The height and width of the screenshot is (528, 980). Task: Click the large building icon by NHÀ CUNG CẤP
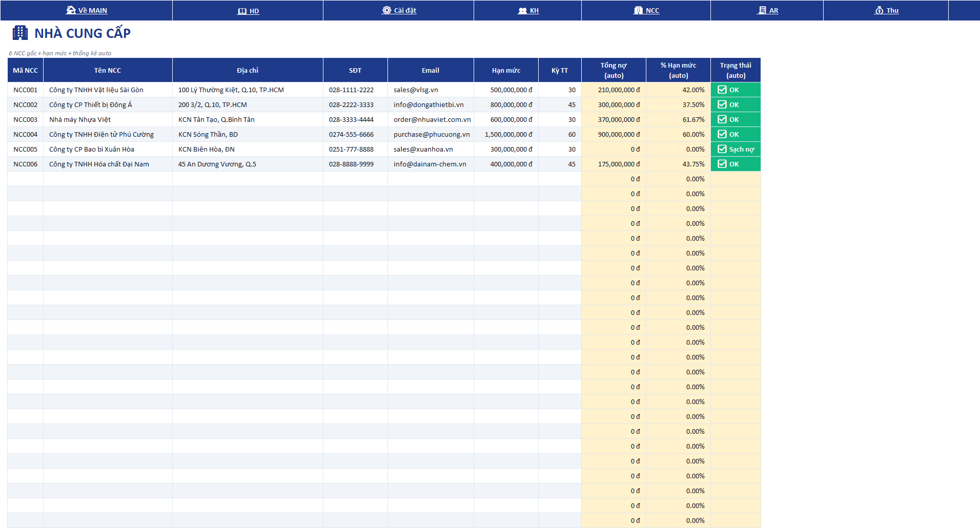pyautogui.click(x=20, y=33)
